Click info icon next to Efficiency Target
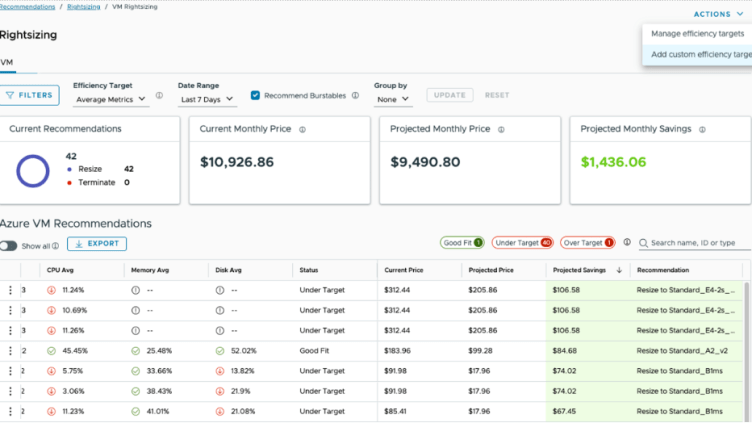This screenshot has width=752, height=423. pos(159,95)
